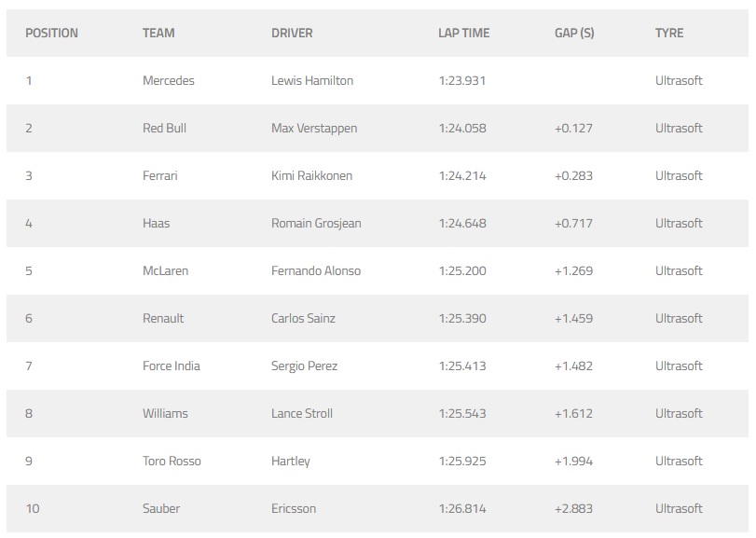
Task: Click the GAP (S) column header
Action: pos(574,34)
